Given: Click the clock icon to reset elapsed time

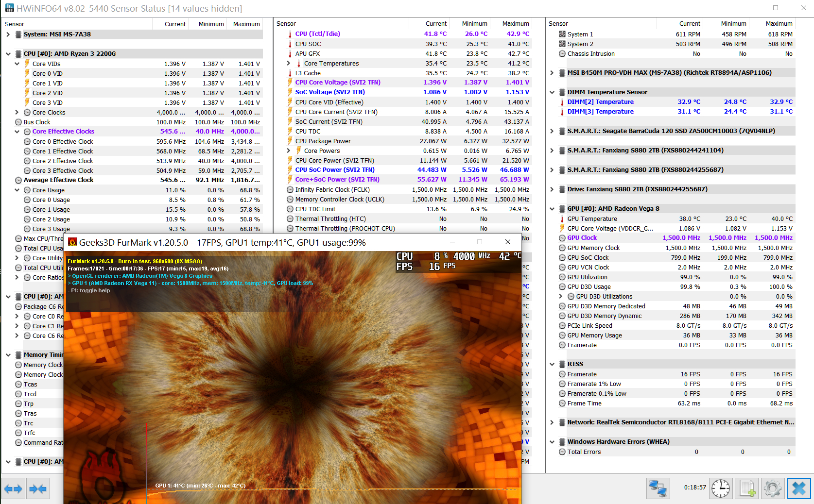Looking at the screenshot, I should pyautogui.click(x=720, y=488).
